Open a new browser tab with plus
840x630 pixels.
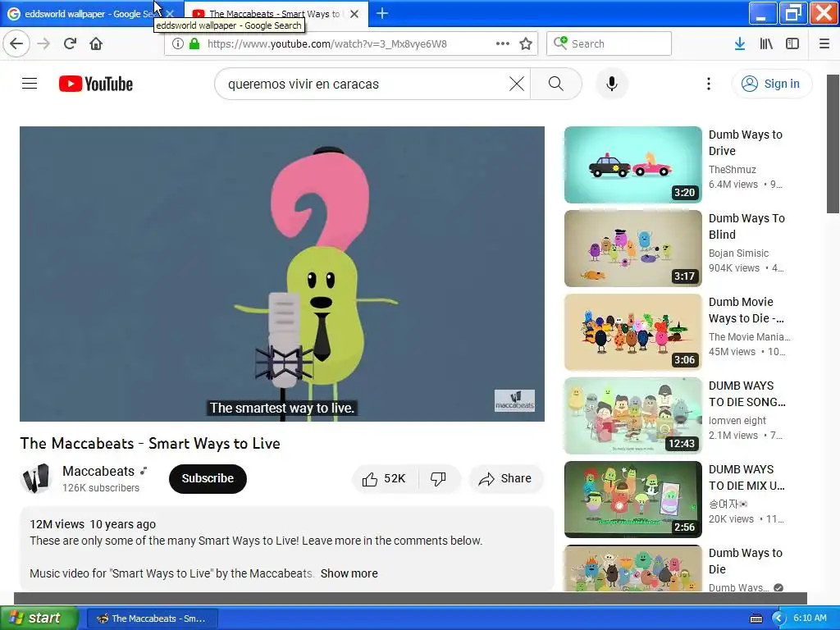pos(382,13)
